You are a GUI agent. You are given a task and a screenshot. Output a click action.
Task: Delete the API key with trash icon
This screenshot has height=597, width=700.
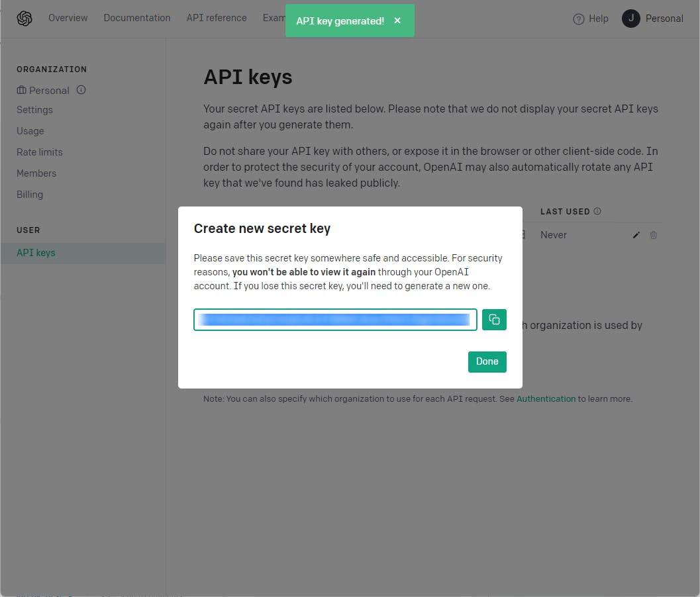pos(654,235)
